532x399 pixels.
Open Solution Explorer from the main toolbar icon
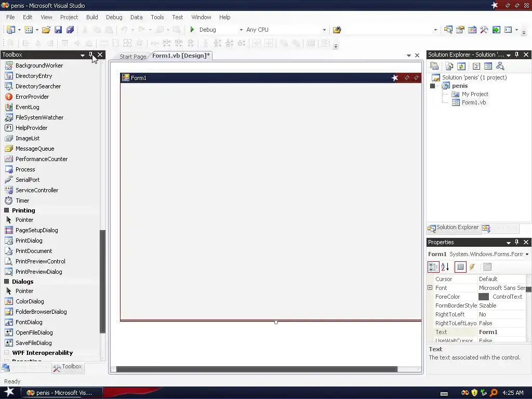448,30
